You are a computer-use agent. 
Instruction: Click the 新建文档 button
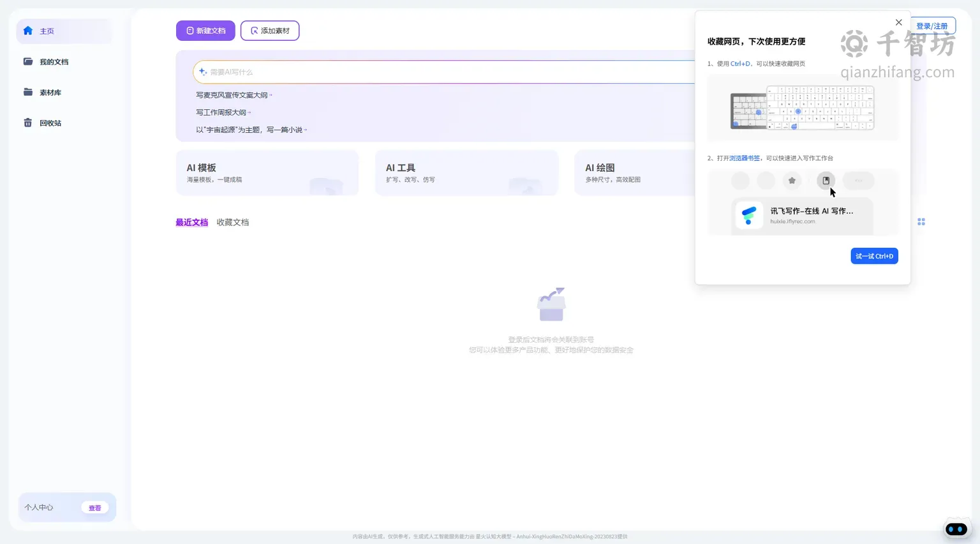click(205, 31)
